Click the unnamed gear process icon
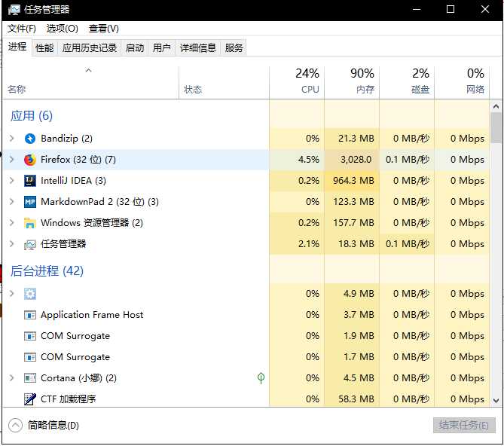The height and width of the screenshot is (446, 504). click(30, 294)
